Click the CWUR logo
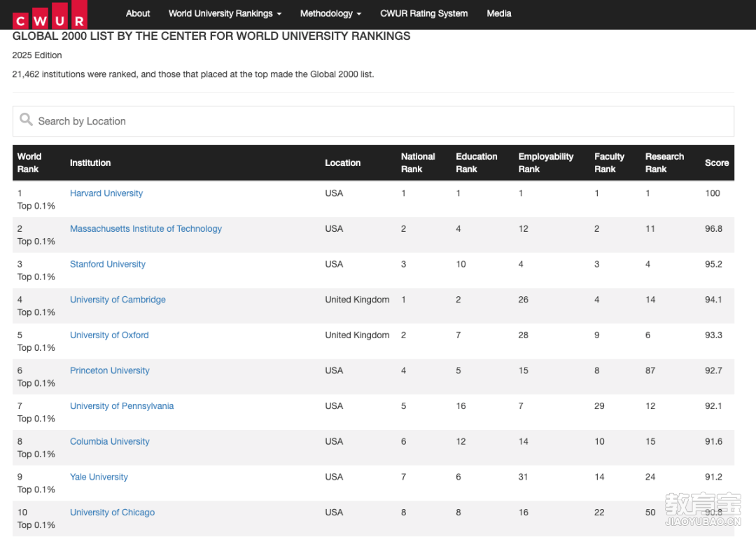The image size is (756, 542). (50, 15)
